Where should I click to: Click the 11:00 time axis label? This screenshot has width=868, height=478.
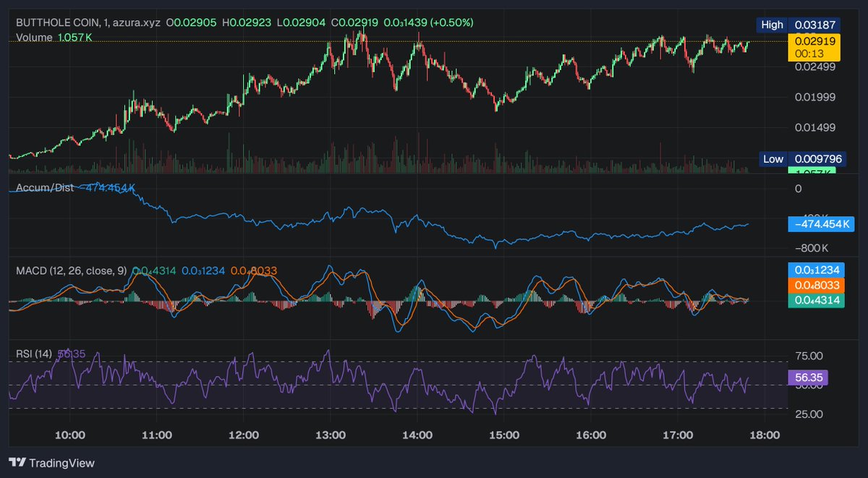157,435
